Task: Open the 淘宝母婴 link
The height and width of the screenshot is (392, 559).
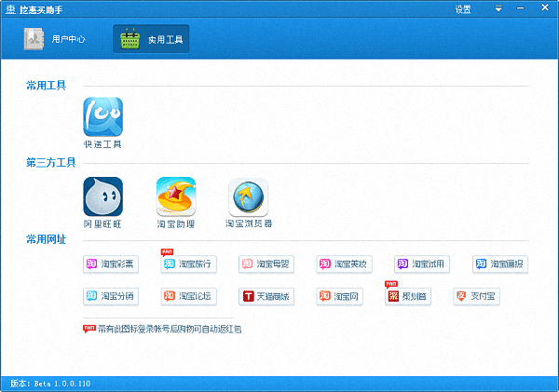Action: tap(266, 264)
